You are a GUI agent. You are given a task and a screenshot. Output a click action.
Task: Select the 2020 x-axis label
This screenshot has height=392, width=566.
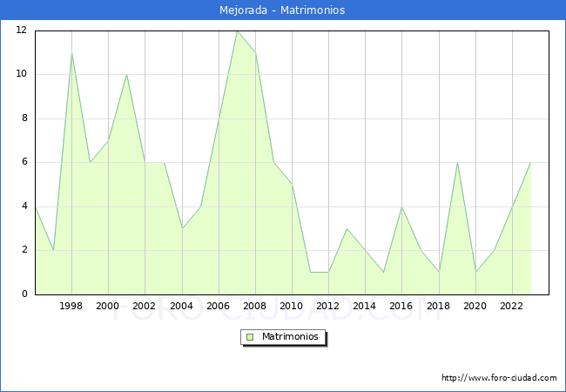click(475, 306)
